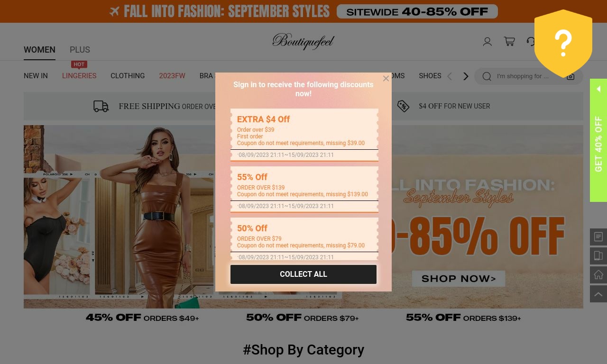The height and width of the screenshot is (364, 607).
Task: Switch to the PLUS tab
Action: [80, 50]
